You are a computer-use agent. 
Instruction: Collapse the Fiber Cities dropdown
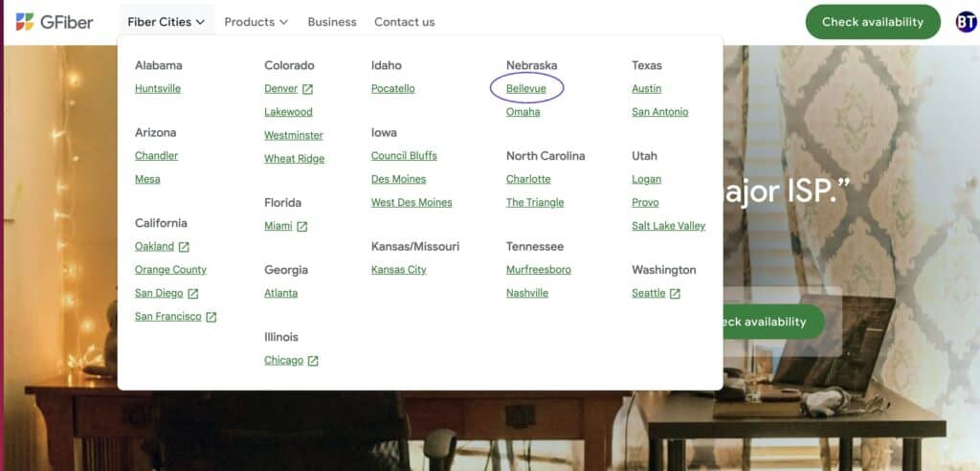167,22
